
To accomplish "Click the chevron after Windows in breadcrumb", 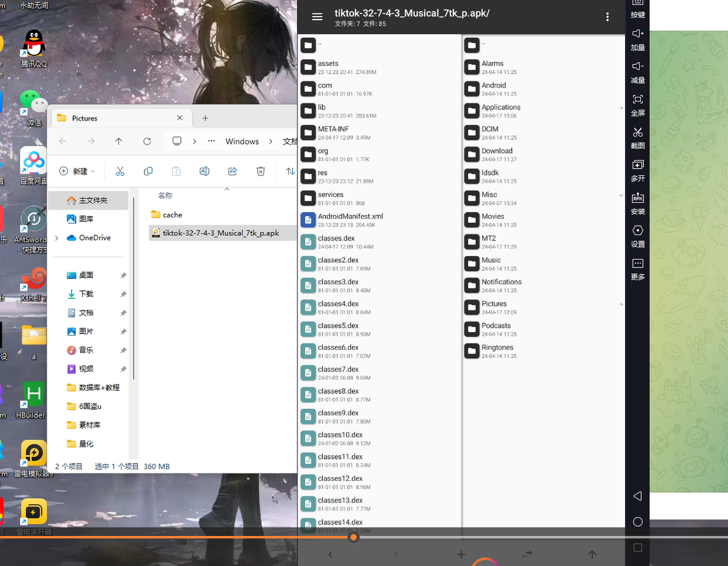I will (271, 141).
